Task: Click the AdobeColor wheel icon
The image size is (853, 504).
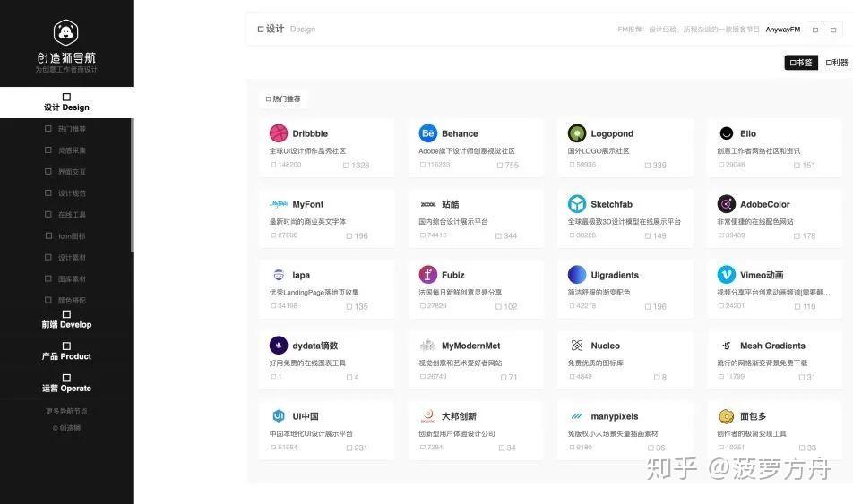Action: (727, 204)
